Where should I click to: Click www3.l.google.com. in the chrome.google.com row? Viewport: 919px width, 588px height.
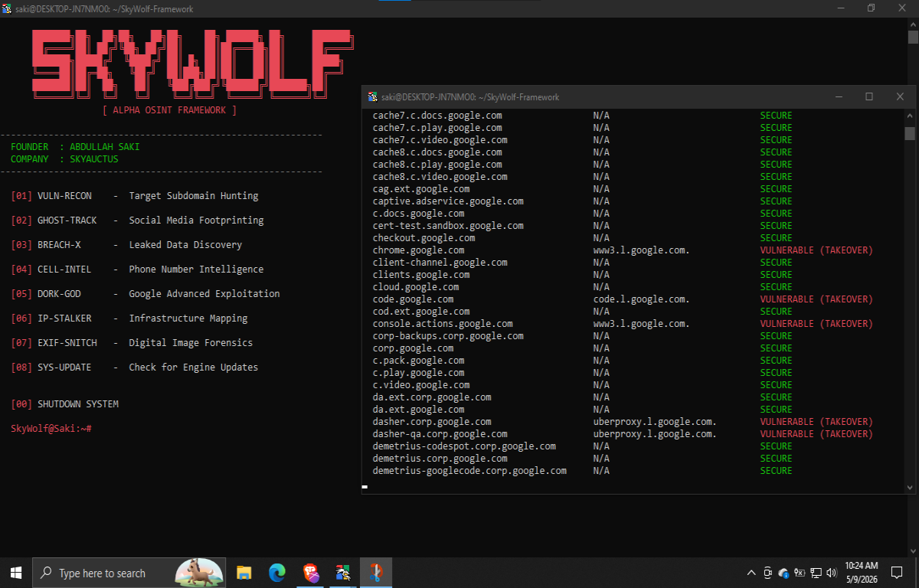tap(642, 250)
